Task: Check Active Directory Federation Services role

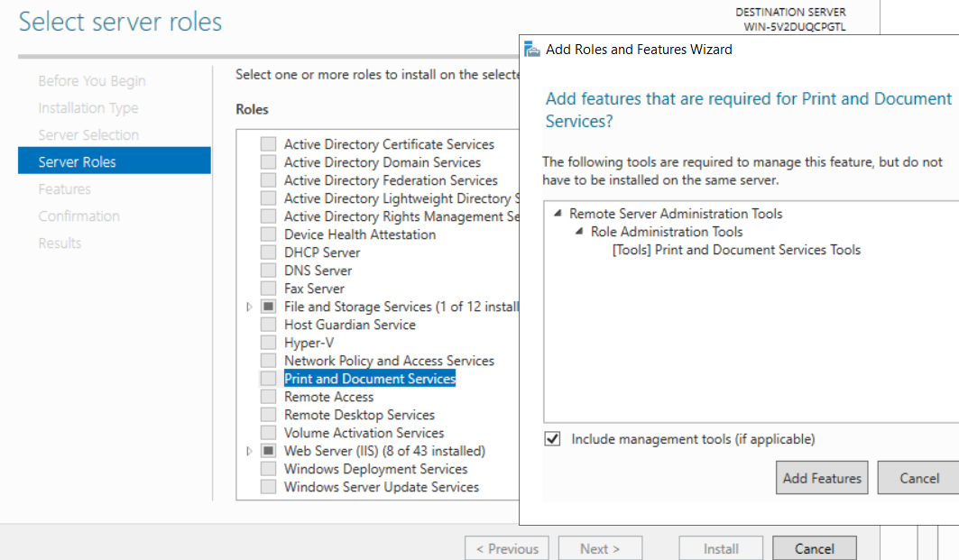Action: tap(268, 180)
